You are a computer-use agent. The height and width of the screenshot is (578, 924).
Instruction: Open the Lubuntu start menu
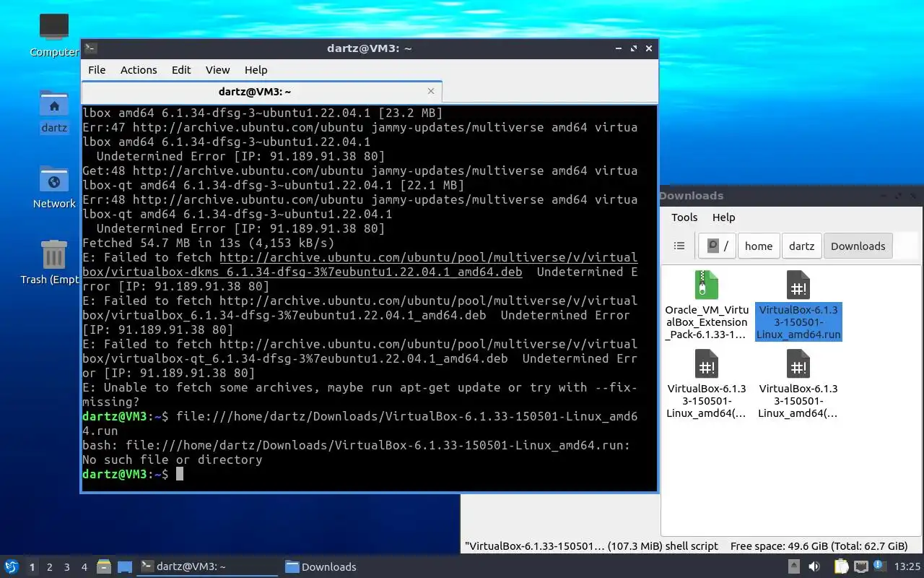[x=11, y=566]
